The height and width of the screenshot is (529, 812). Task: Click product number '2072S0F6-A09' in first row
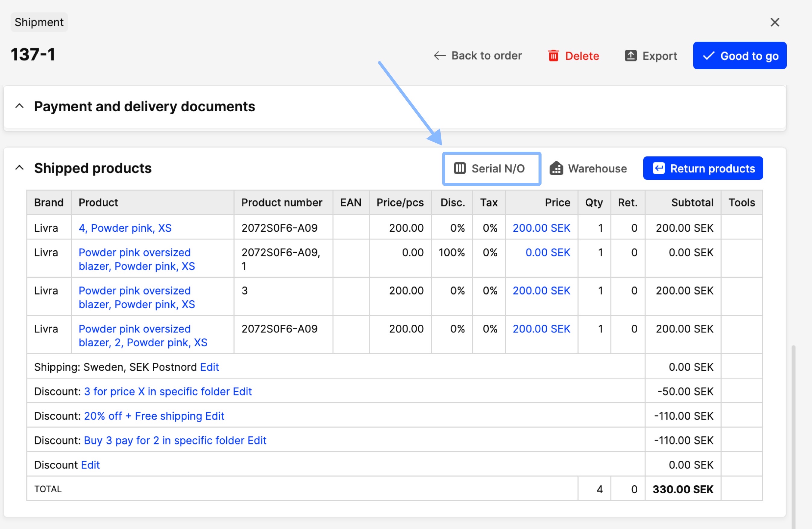point(279,228)
